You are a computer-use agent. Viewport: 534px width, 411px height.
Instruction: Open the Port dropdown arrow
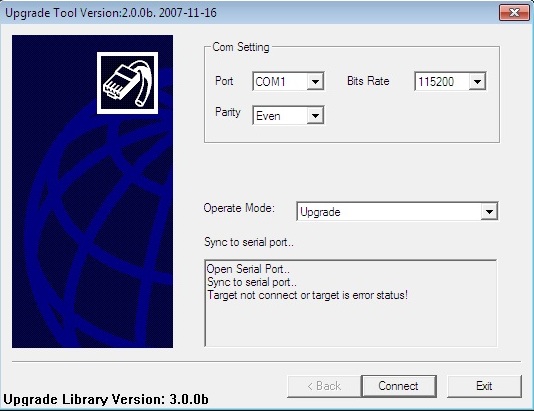click(315, 81)
